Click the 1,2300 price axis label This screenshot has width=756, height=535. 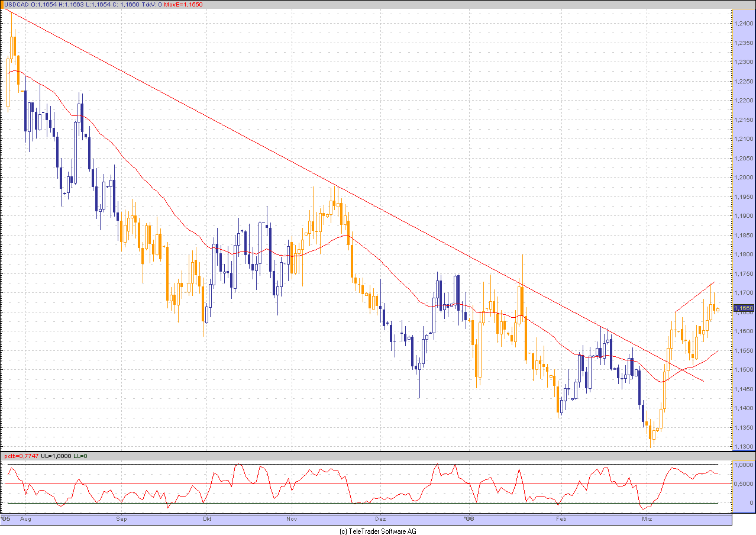[x=744, y=62]
